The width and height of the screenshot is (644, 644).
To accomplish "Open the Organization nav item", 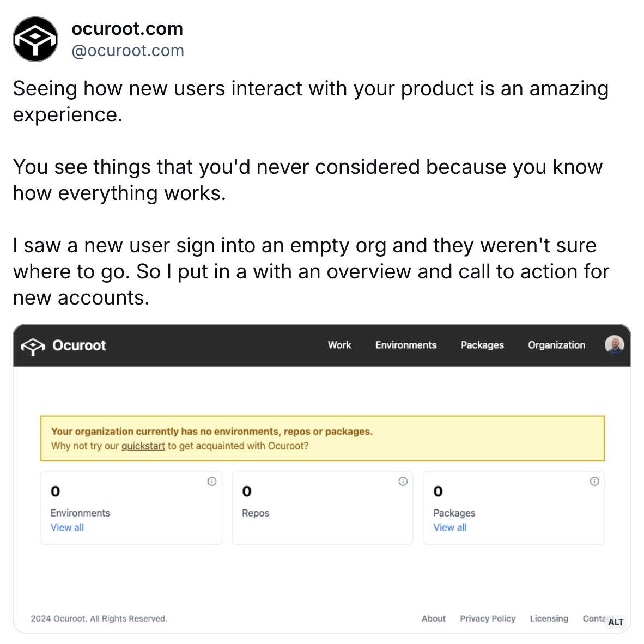I will (x=556, y=345).
